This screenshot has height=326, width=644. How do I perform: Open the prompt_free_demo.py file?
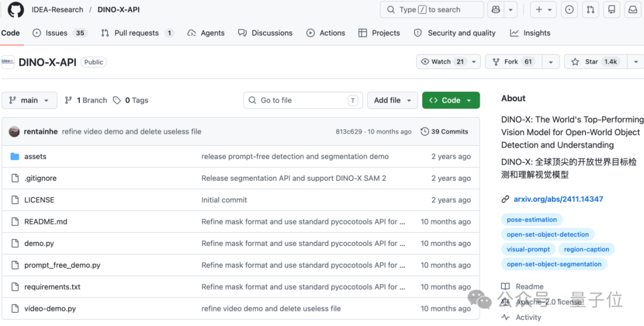click(x=62, y=265)
